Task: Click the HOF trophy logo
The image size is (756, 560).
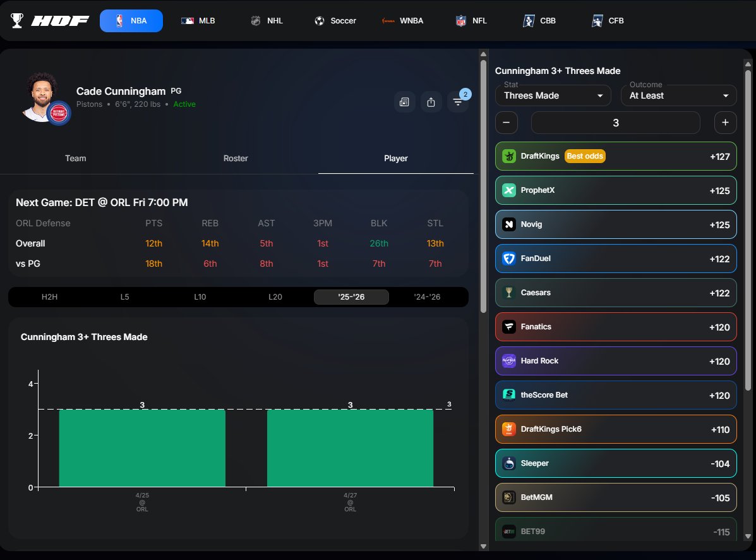Action: pyautogui.click(x=17, y=21)
